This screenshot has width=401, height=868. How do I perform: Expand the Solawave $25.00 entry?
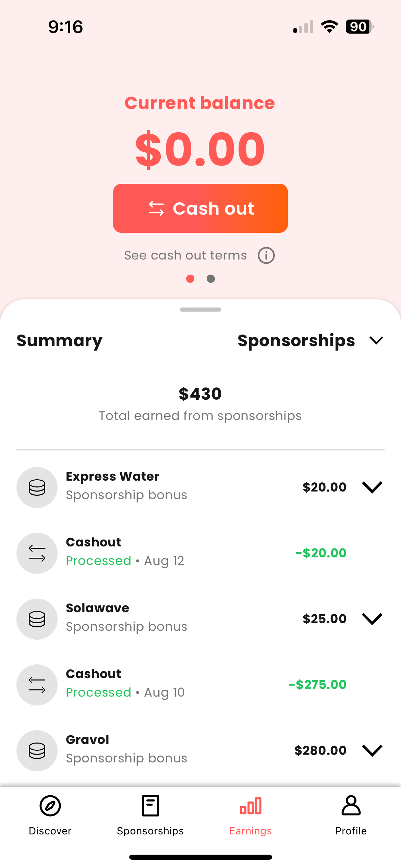click(372, 619)
